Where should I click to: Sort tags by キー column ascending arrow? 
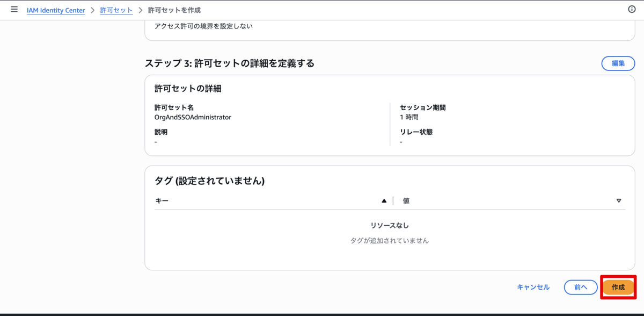pos(384,200)
